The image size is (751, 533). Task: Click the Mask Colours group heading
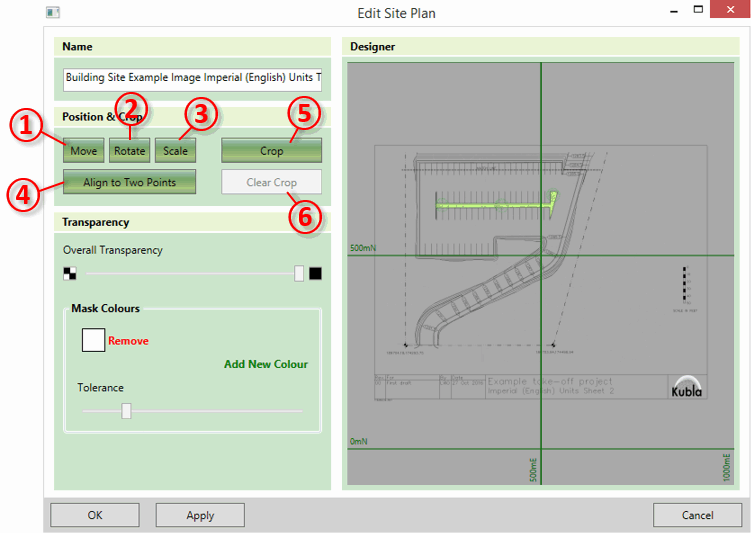point(105,308)
